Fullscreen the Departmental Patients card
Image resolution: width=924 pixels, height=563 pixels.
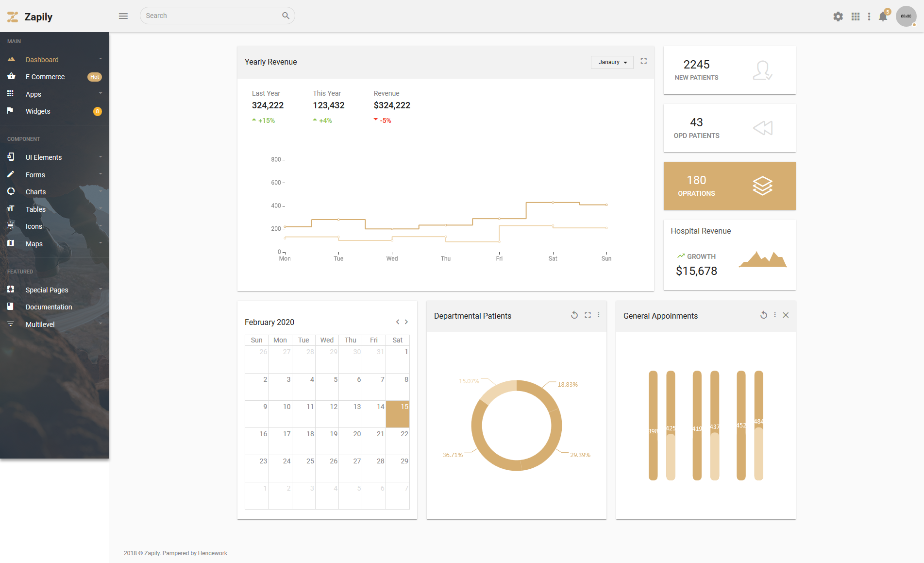588,315
